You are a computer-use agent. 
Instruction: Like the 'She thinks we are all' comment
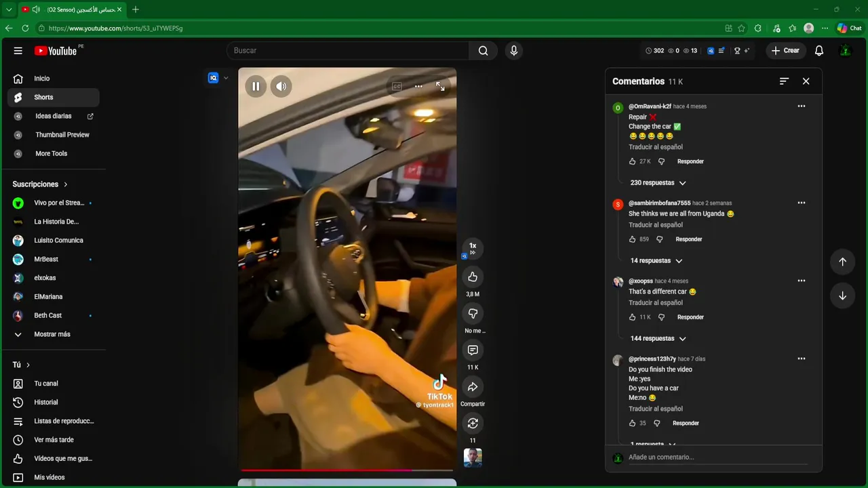[632, 239]
